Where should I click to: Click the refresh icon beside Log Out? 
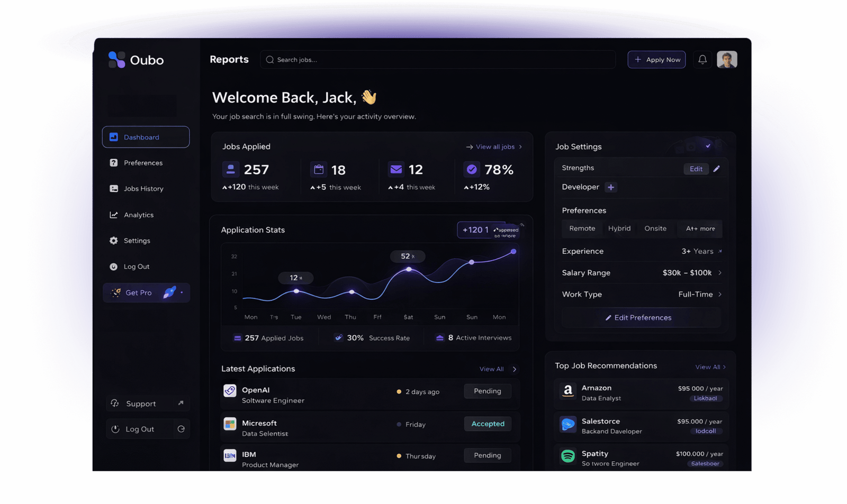click(181, 429)
